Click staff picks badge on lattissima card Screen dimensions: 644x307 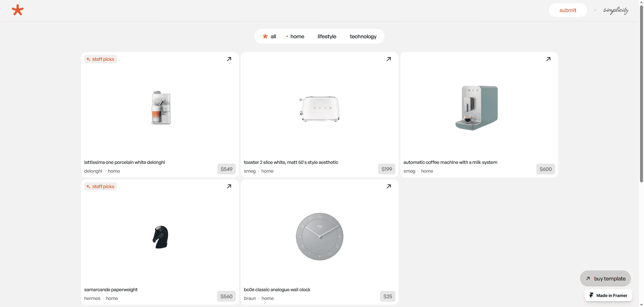tap(101, 59)
